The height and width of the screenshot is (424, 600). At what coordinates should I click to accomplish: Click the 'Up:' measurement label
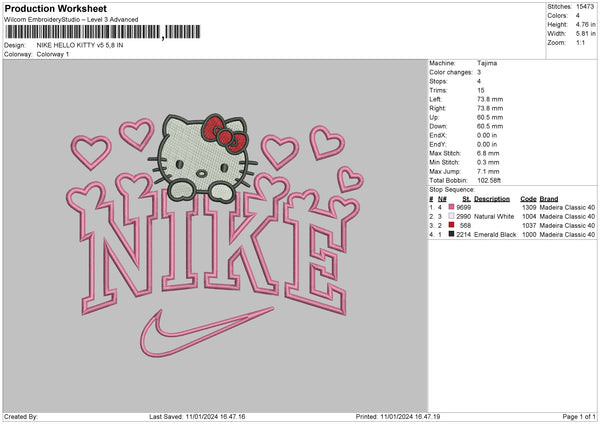click(434, 117)
